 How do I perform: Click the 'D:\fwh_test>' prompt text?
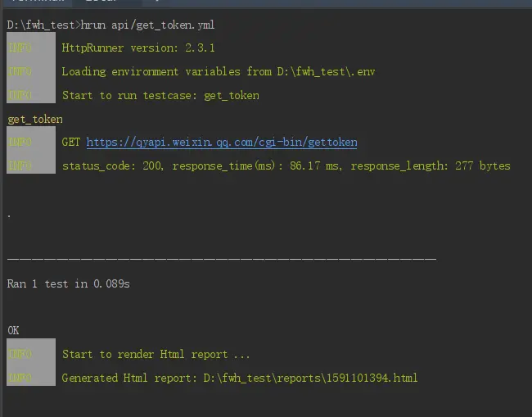(43, 25)
